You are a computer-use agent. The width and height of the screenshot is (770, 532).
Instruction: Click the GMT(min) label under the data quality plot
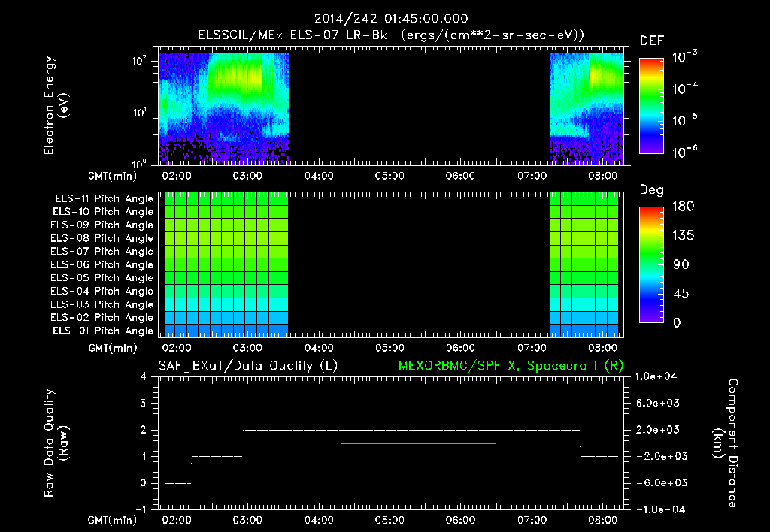point(113,520)
